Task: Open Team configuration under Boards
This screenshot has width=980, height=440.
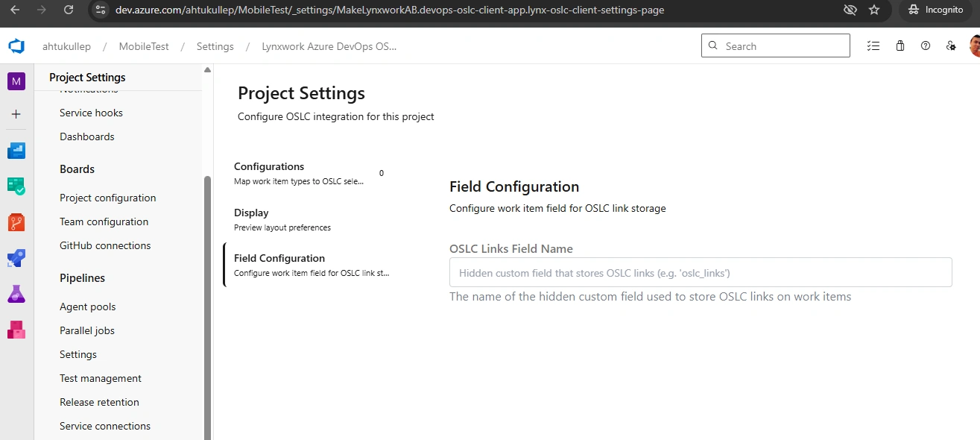Action: pos(104,221)
